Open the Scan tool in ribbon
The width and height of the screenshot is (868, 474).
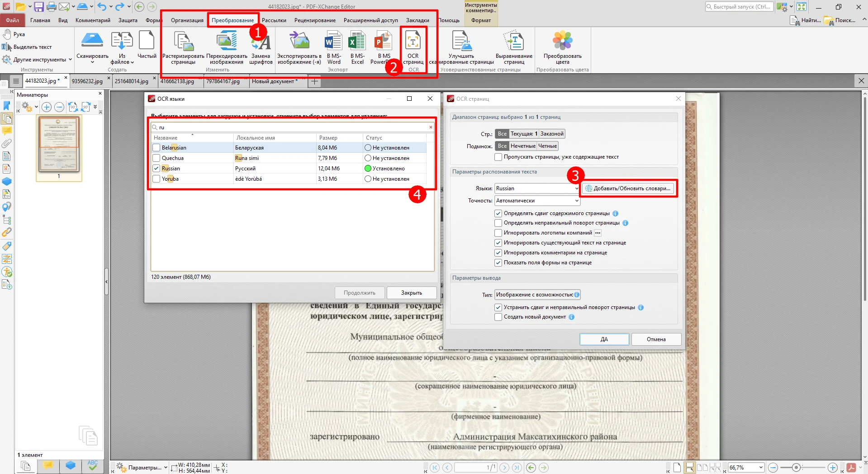click(92, 43)
